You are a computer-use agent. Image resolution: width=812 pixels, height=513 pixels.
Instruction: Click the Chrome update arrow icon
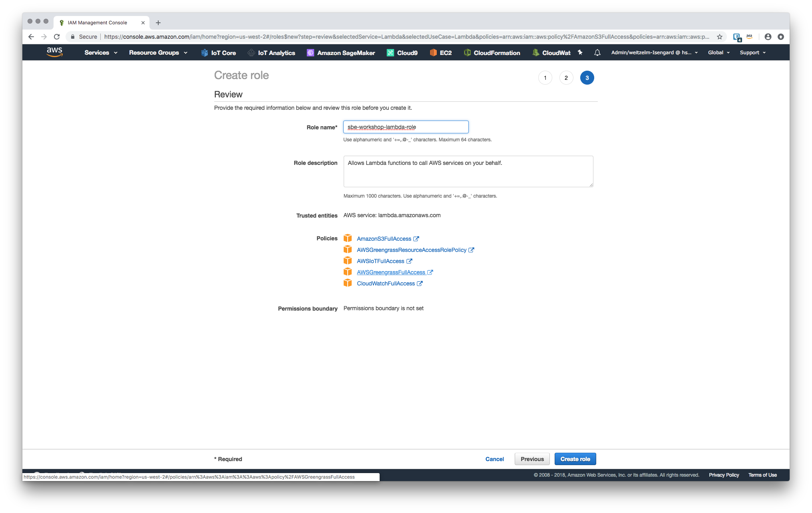[781, 37]
